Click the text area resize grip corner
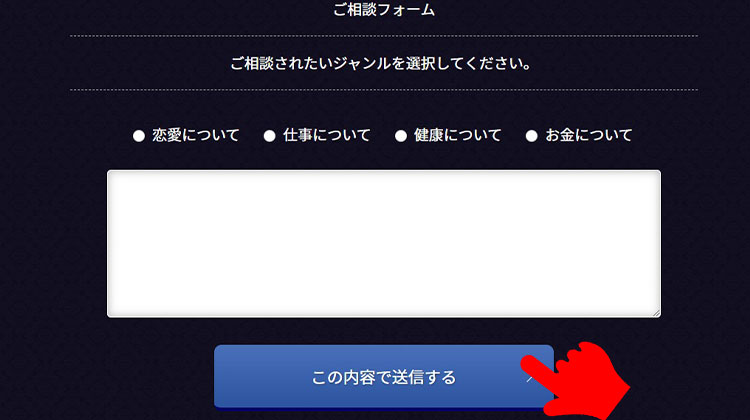Image resolution: width=750 pixels, height=420 pixels. click(x=656, y=313)
